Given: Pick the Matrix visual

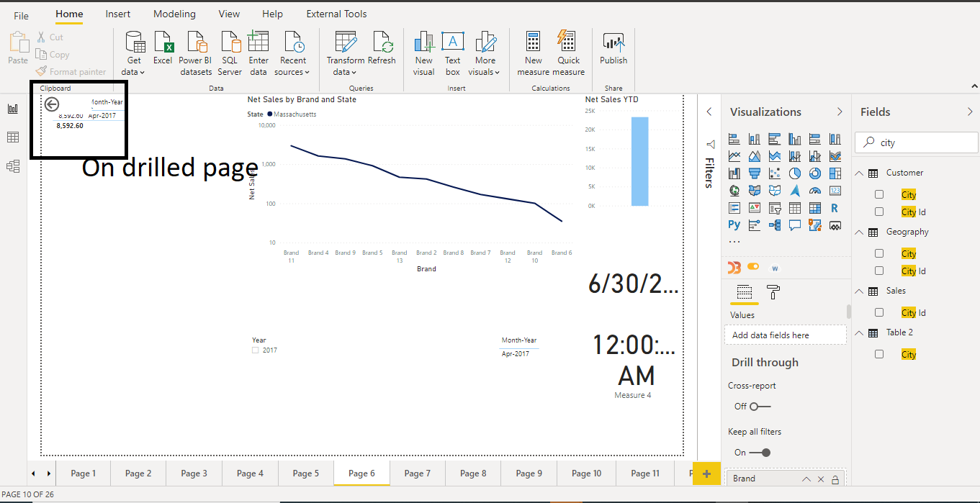Looking at the screenshot, I should (815, 208).
